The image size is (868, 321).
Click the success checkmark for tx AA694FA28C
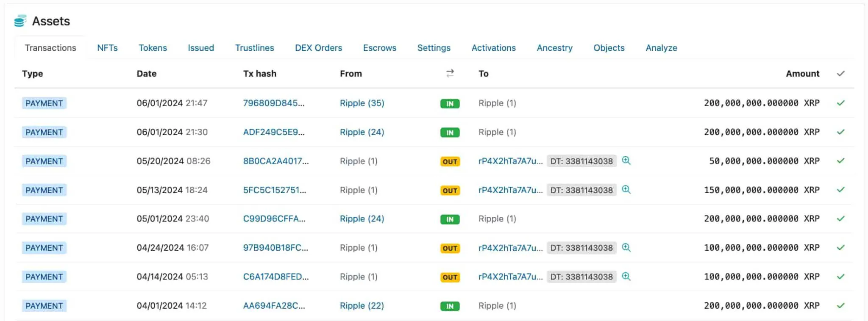841,305
